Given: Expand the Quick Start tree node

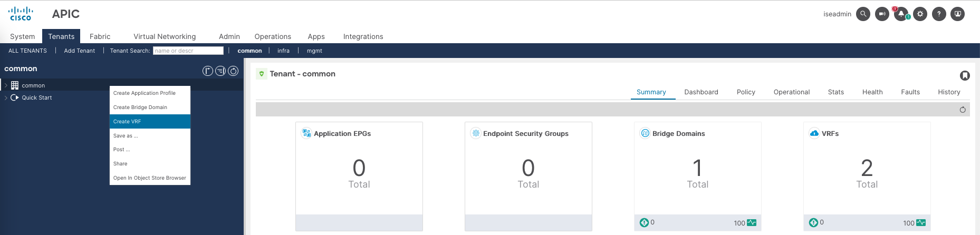Looking at the screenshot, I should click(6, 97).
